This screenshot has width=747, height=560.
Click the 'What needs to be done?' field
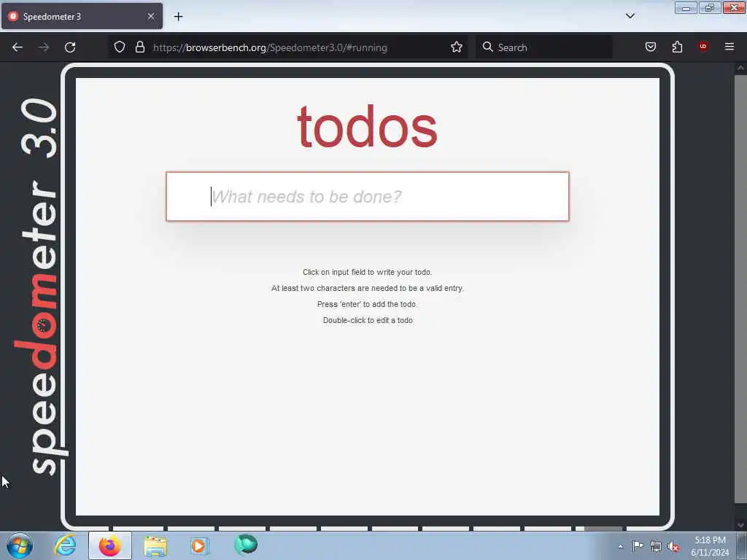click(x=368, y=197)
